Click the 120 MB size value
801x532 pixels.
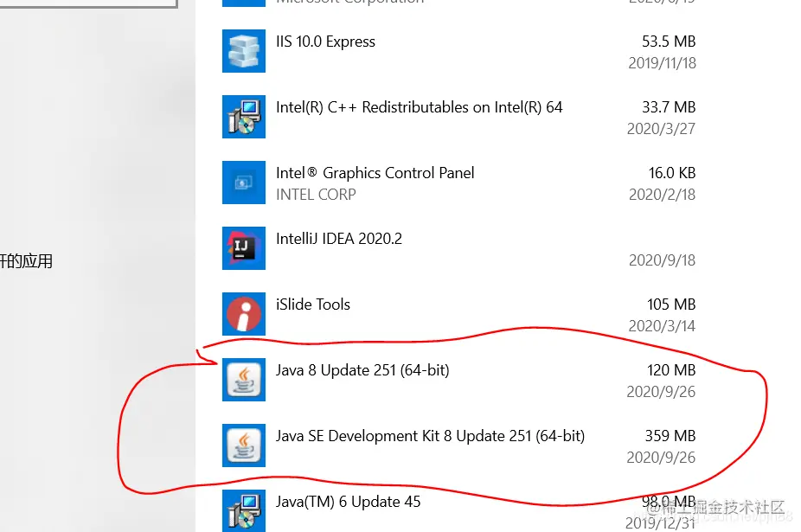coord(671,370)
